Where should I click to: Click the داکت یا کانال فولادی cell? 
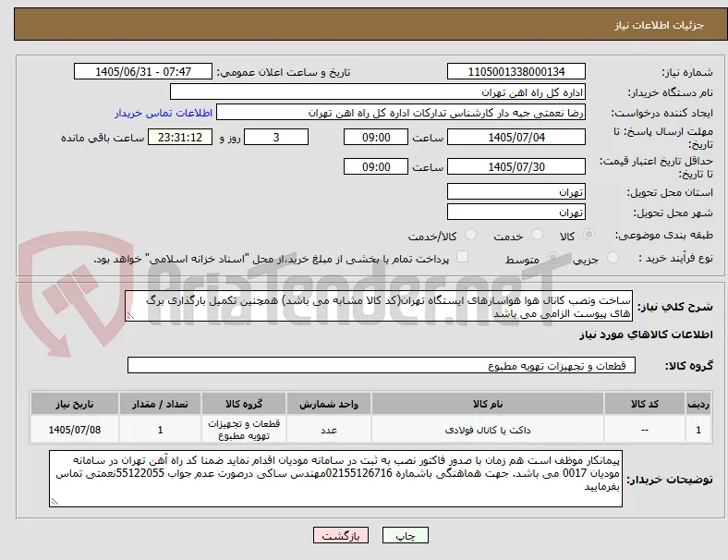(x=488, y=430)
